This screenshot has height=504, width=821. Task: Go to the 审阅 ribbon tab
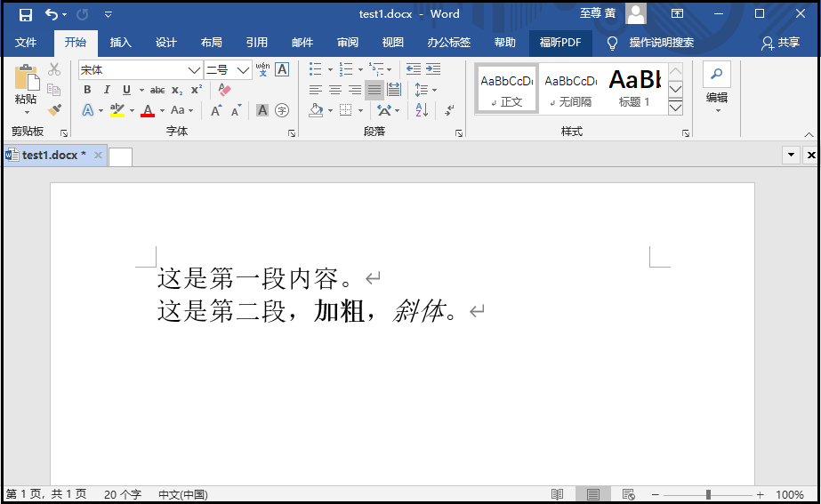[348, 43]
